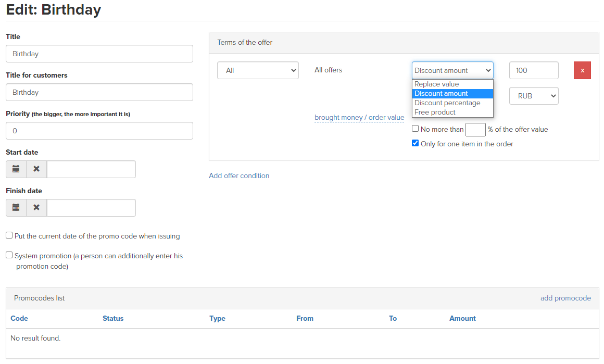Edit the 'Title for customers' field

point(99,92)
